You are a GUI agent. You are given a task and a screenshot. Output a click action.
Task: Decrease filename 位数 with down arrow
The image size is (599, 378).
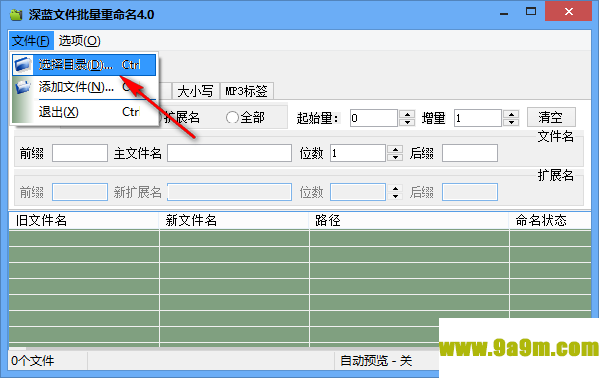[x=395, y=157]
